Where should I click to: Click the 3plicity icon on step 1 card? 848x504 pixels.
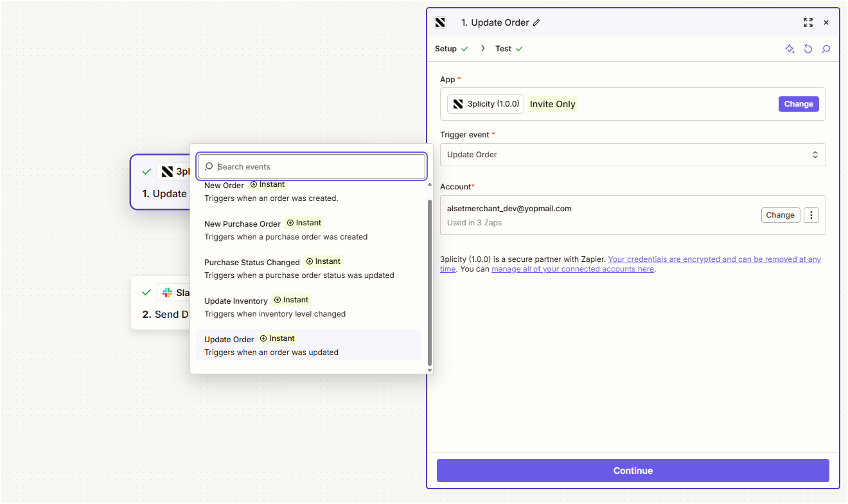pyautogui.click(x=167, y=171)
